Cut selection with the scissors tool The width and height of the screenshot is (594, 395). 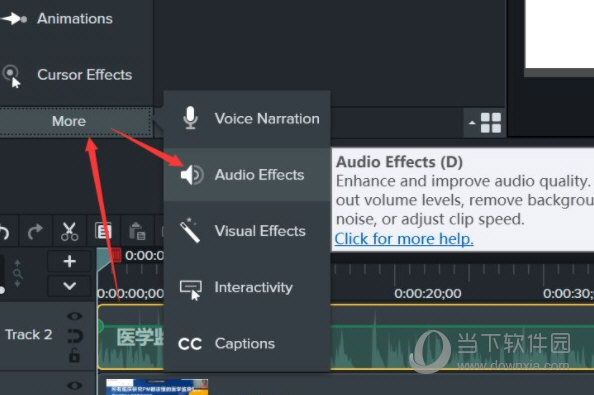(69, 231)
